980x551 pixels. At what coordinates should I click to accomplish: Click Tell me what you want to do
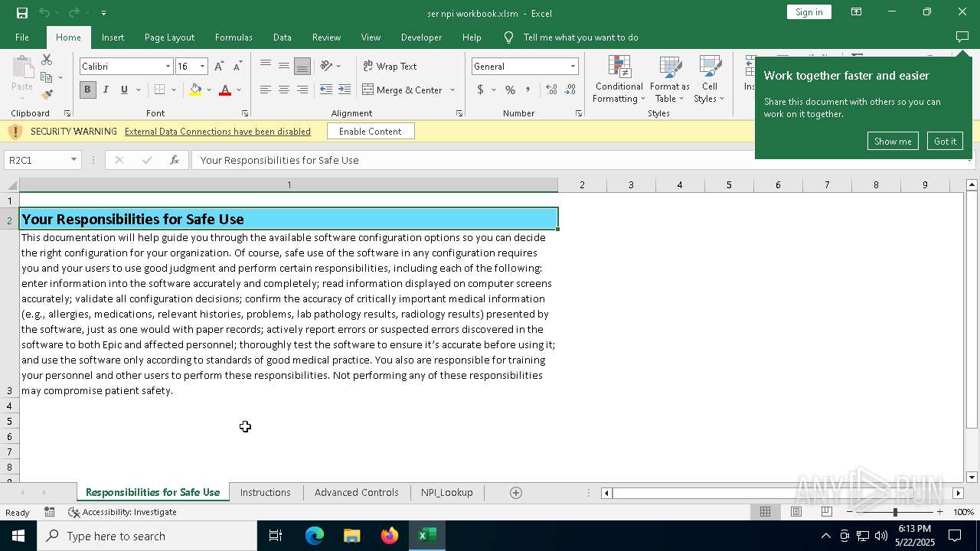[x=580, y=37]
